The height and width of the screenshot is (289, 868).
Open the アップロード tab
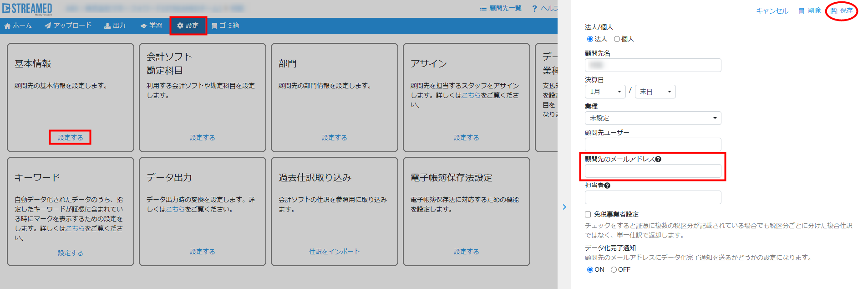(x=68, y=26)
